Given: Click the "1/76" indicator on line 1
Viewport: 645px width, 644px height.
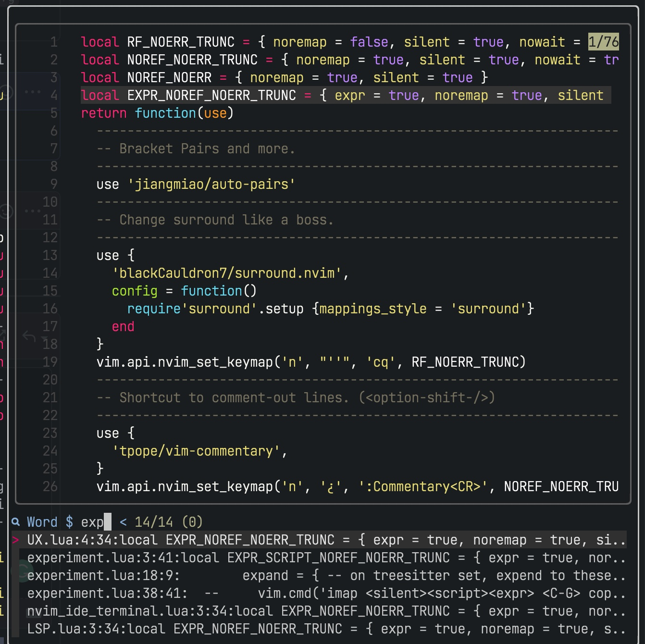Looking at the screenshot, I should pyautogui.click(x=603, y=42).
